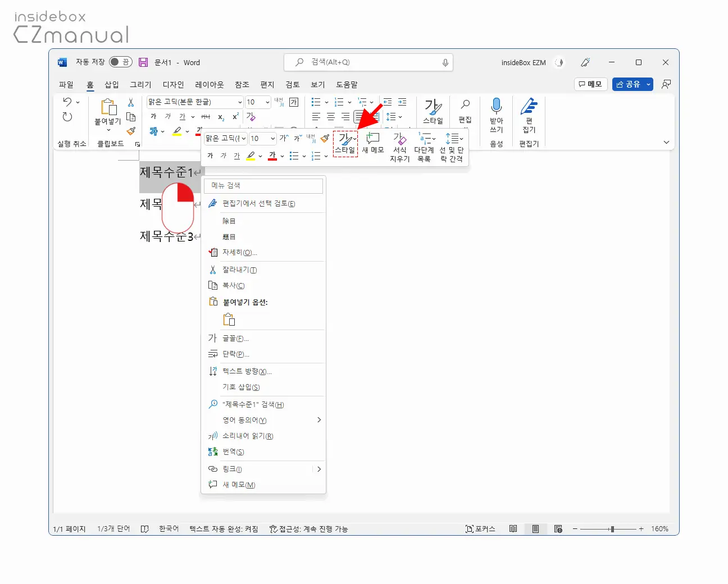Toggle Subscript (x₂) in the ribbon
This screenshot has height=584, width=728.
pos(221,117)
